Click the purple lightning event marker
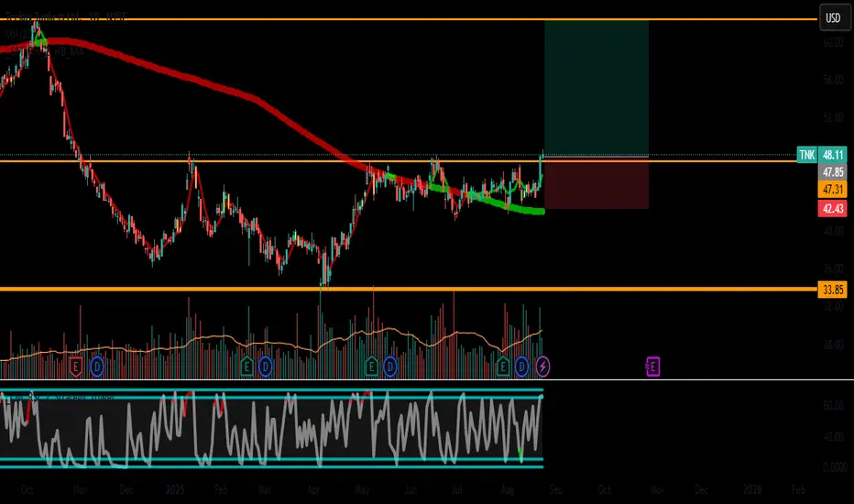Viewport: 854px width, 504px height. [x=542, y=367]
